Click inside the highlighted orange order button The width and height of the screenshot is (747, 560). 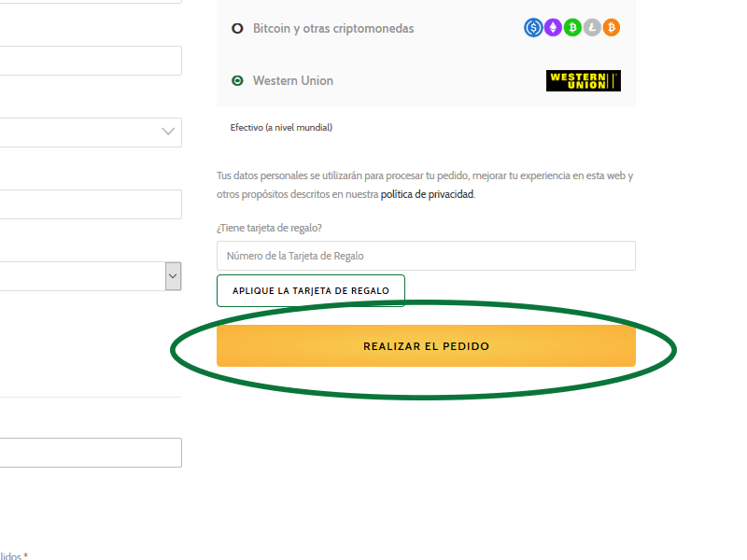pos(426,345)
